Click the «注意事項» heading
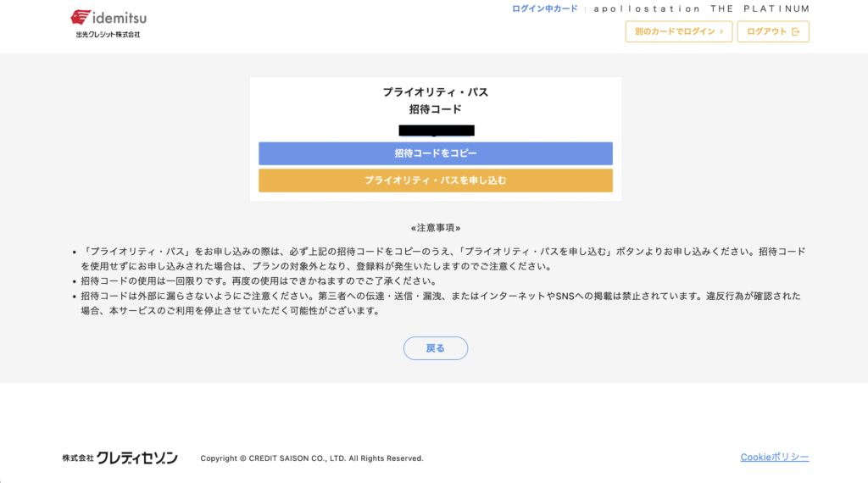This screenshot has height=483, width=868. tap(436, 228)
